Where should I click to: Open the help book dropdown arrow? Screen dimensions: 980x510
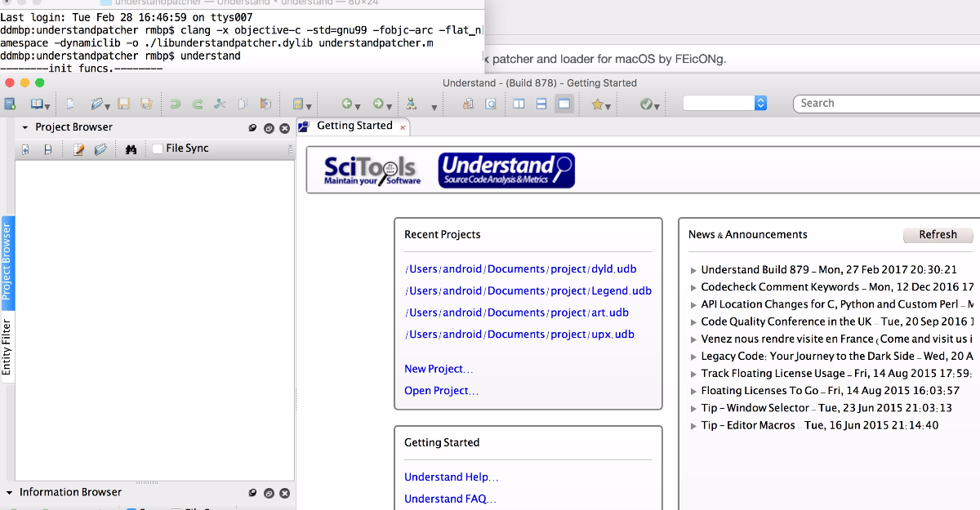[48, 106]
